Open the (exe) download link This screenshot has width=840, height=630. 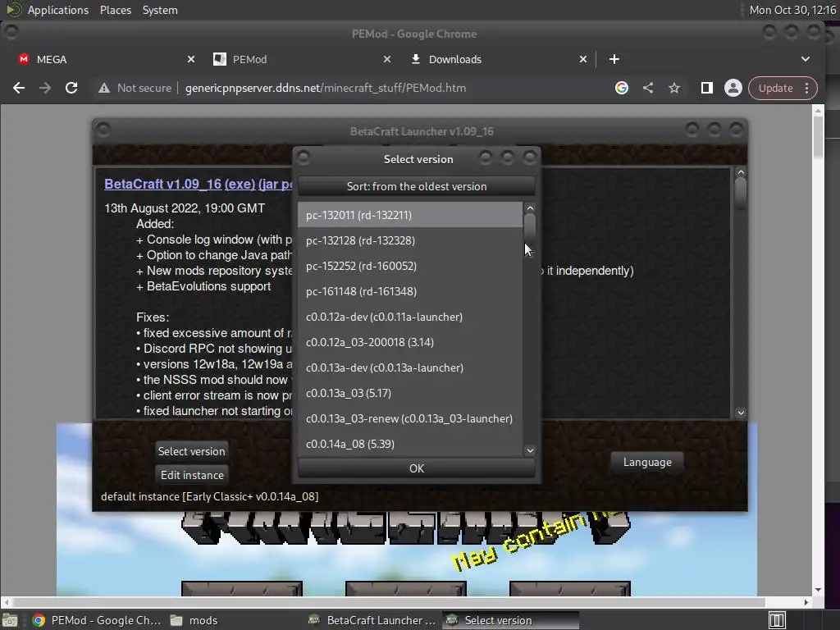click(x=240, y=184)
